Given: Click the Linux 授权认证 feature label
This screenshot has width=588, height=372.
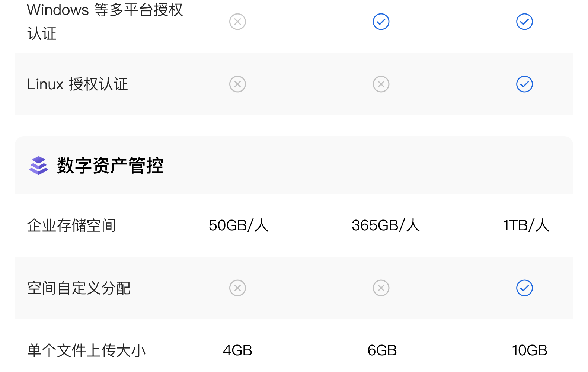Looking at the screenshot, I should click(x=77, y=84).
